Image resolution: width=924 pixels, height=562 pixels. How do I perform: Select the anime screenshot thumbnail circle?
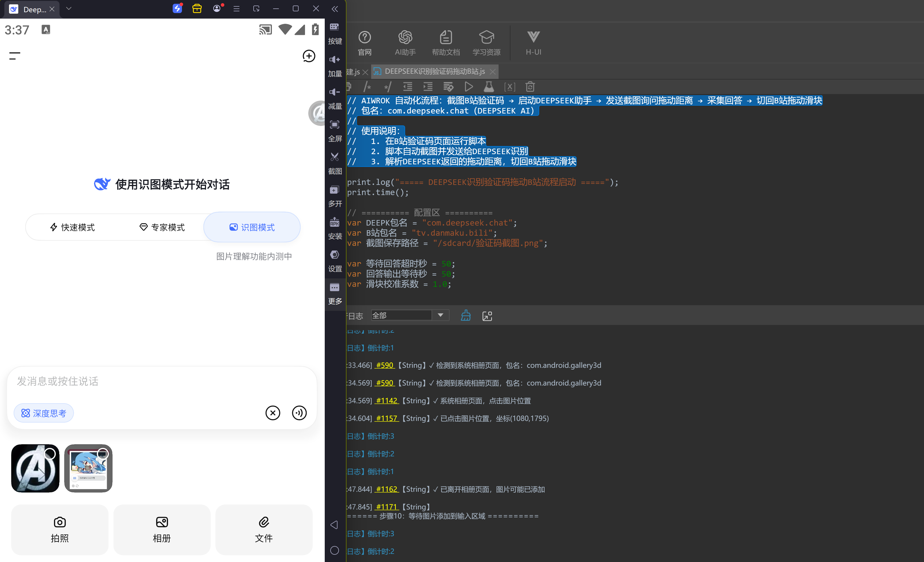tap(102, 454)
